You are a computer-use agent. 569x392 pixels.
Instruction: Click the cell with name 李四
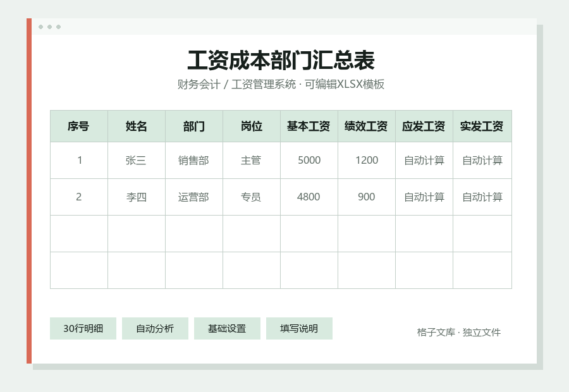[x=137, y=197]
